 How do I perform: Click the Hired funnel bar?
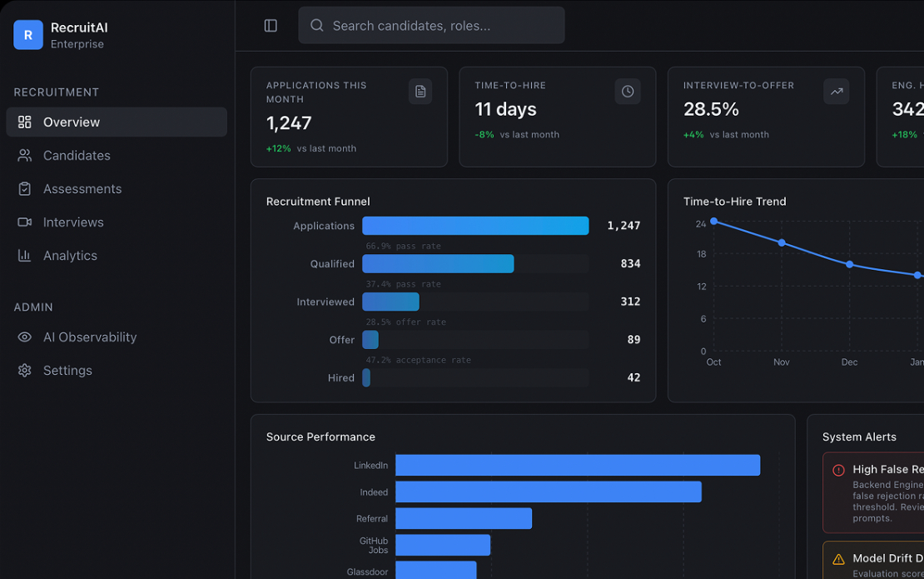[366, 377]
